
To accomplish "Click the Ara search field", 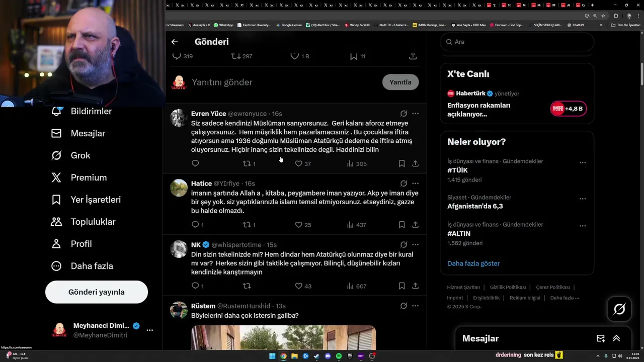I will point(517,42).
